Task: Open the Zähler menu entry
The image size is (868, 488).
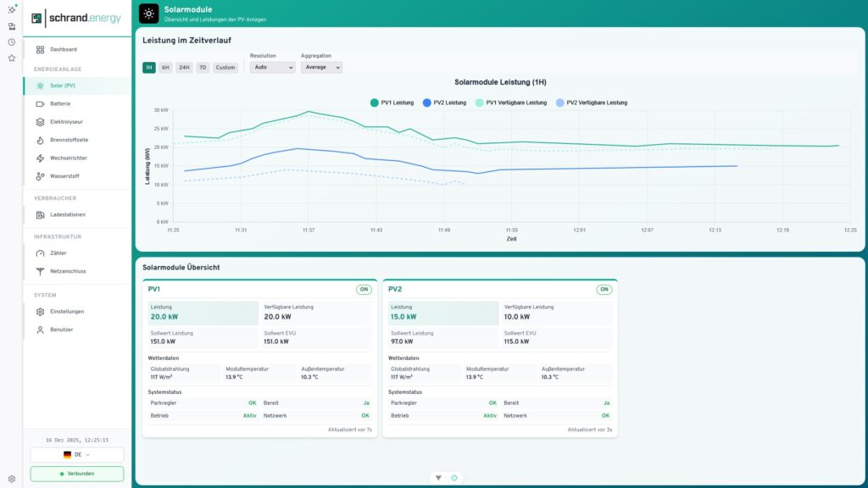Action: click(x=58, y=252)
